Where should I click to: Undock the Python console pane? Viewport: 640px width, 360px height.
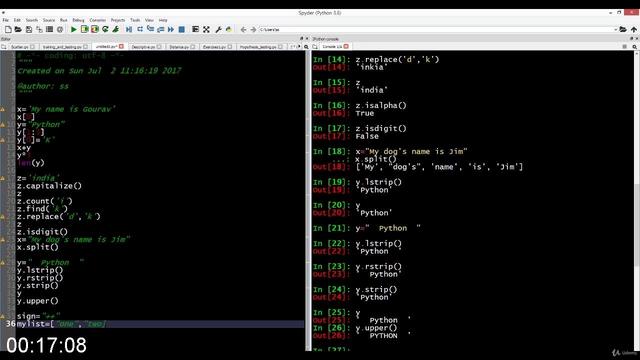[631, 39]
